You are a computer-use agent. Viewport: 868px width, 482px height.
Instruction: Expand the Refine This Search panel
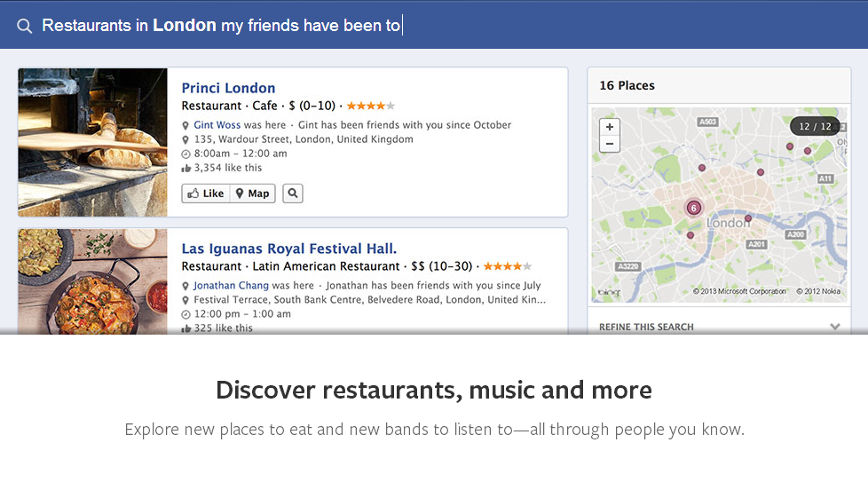pyautogui.click(x=719, y=327)
